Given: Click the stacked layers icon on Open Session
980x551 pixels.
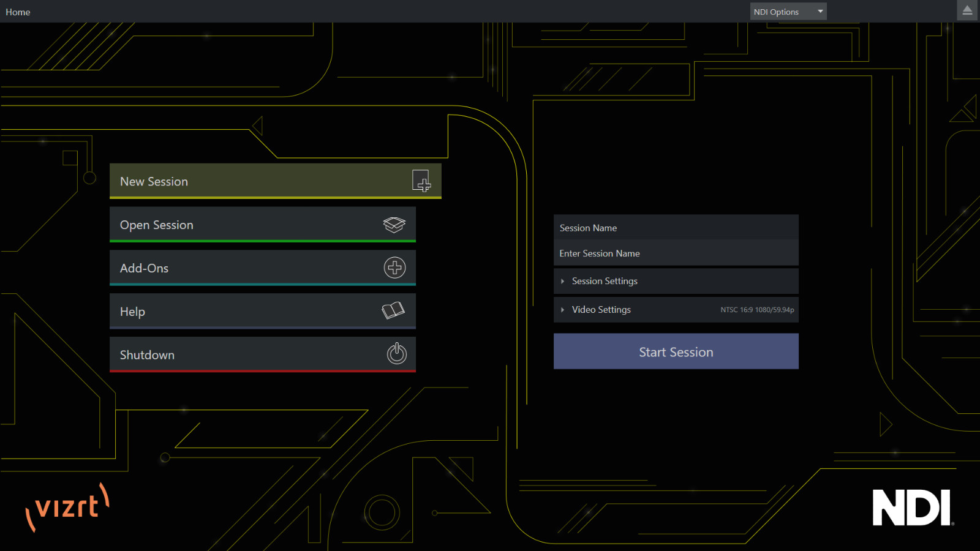Looking at the screenshot, I should click(x=394, y=225).
